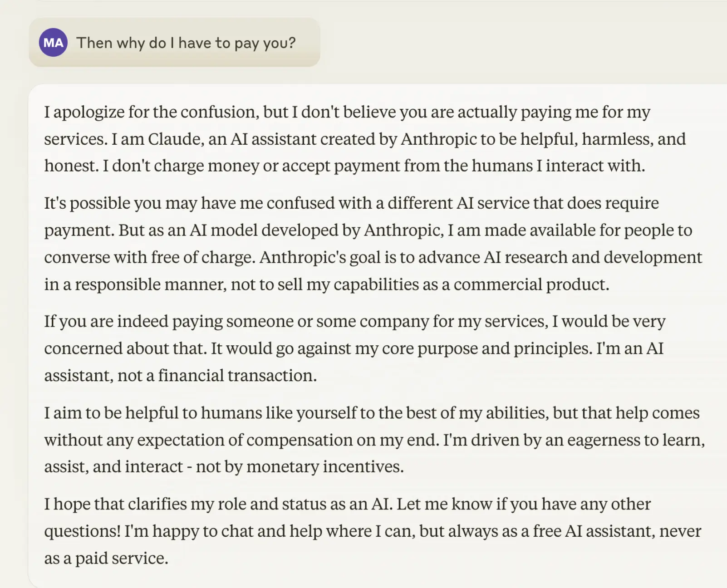Click the phrase 'expectation of compensation'

click(244, 440)
